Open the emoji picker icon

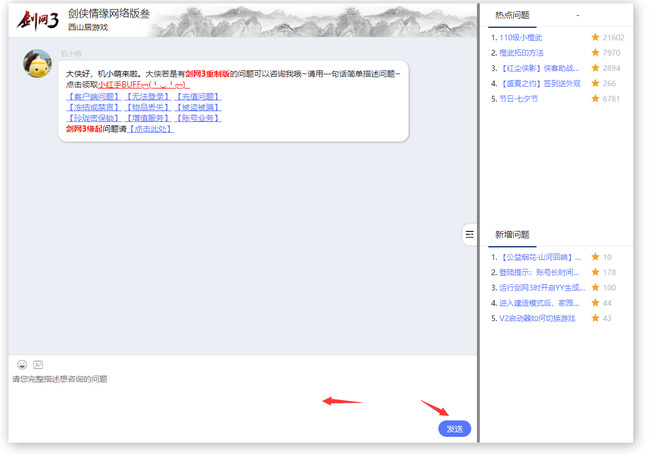pyautogui.click(x=22, y=365)
